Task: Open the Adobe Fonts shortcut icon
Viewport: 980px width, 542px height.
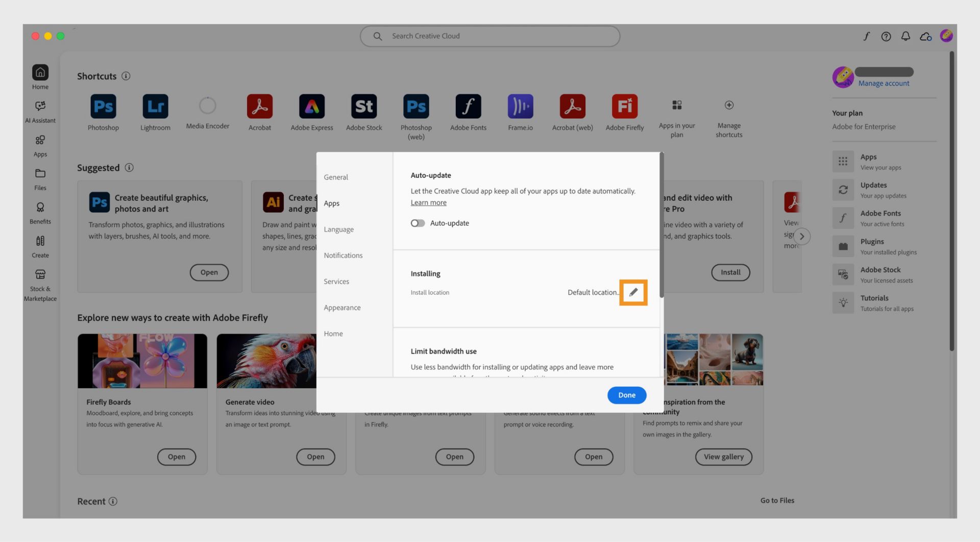Action: [x=468, y=106]
